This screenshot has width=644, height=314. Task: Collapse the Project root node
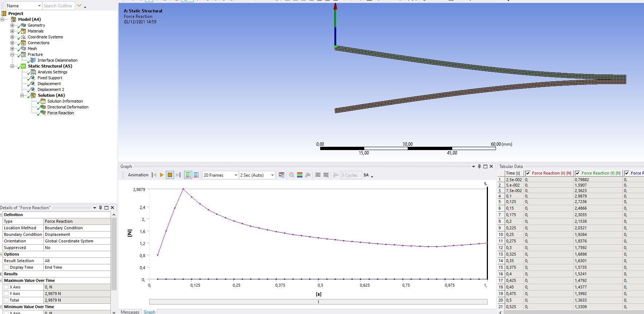pyautogui.click(x=3, y=19)
